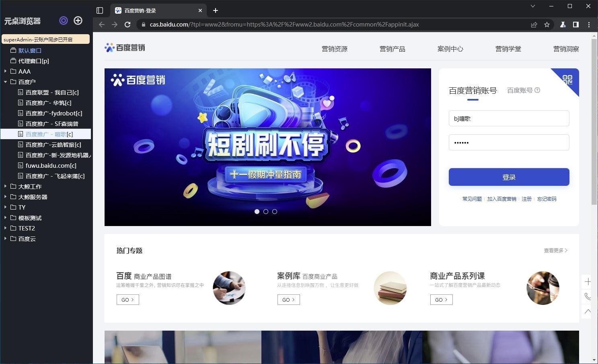
Task: Open 案例中心 menu
Action: 450,49
